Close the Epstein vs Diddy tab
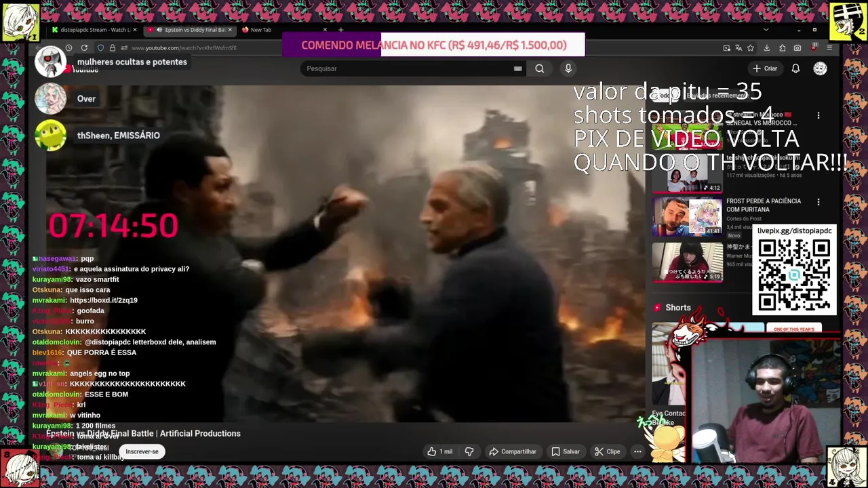 (230, 30)
